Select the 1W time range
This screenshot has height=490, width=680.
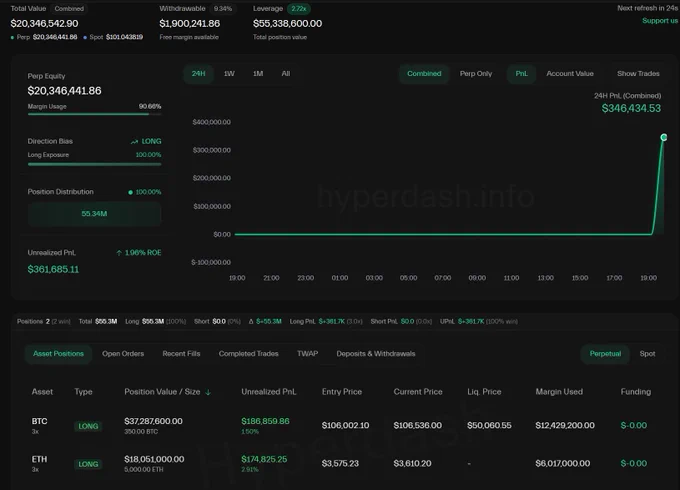(229, 74)
